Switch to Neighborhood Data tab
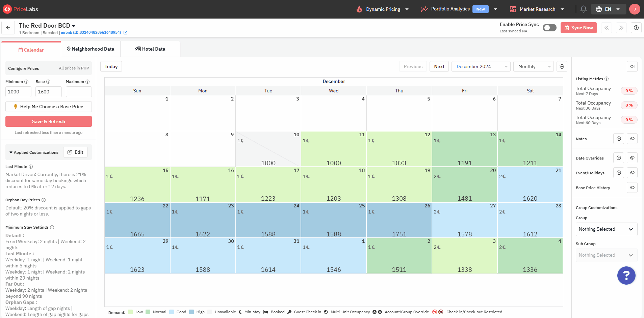The height and width of the screenshot is (318, 644). point(91,49)
